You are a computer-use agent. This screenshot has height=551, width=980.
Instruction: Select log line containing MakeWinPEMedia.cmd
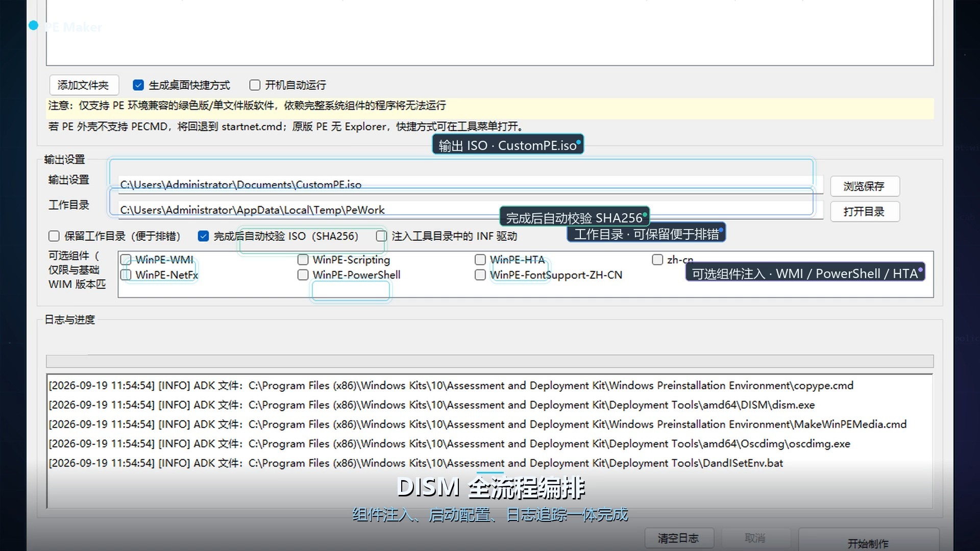point(478,424)
